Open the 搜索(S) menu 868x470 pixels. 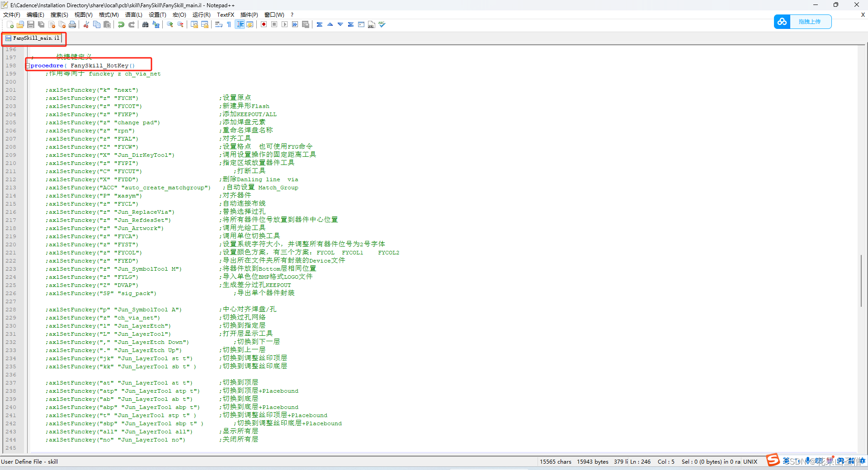pos(59,15)
